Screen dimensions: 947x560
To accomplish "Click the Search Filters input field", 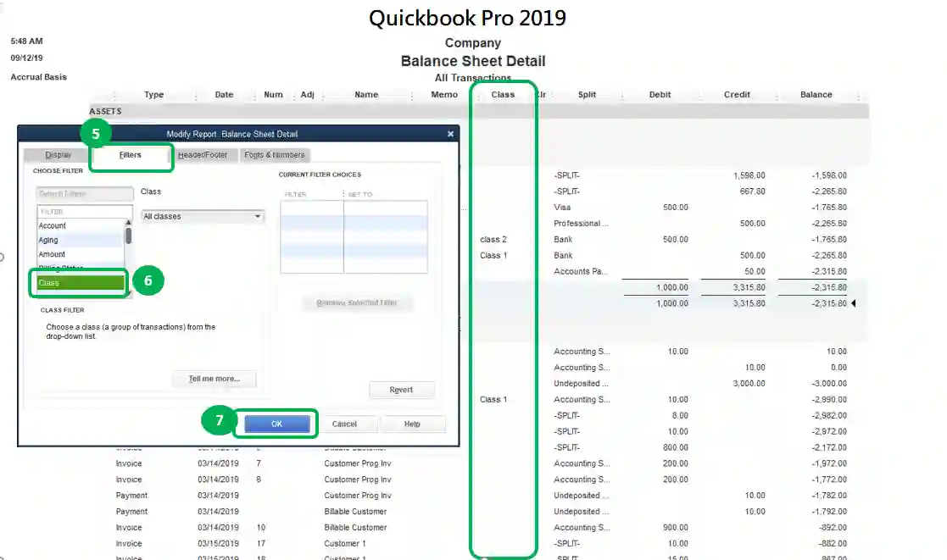I will pos(85,194).
